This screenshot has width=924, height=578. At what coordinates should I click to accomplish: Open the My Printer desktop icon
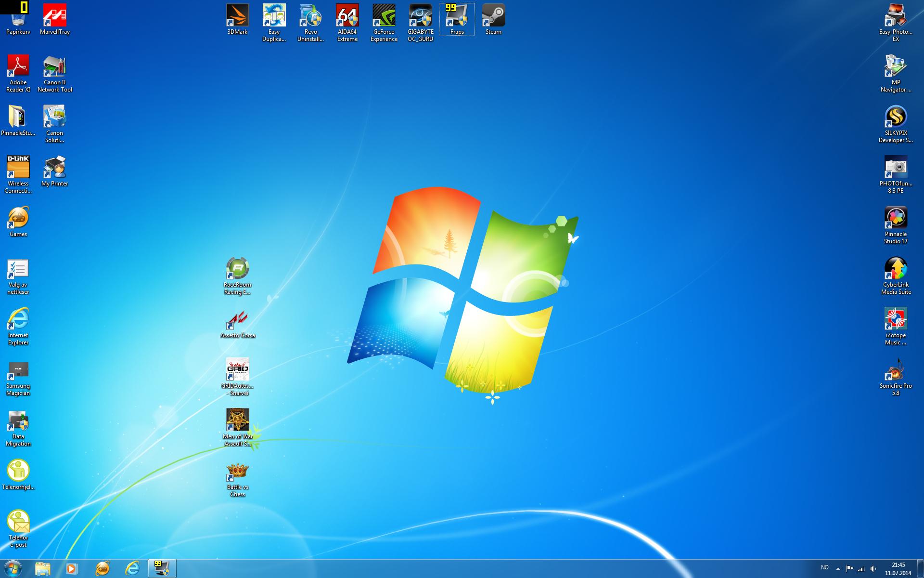click(x=55, y=171)
